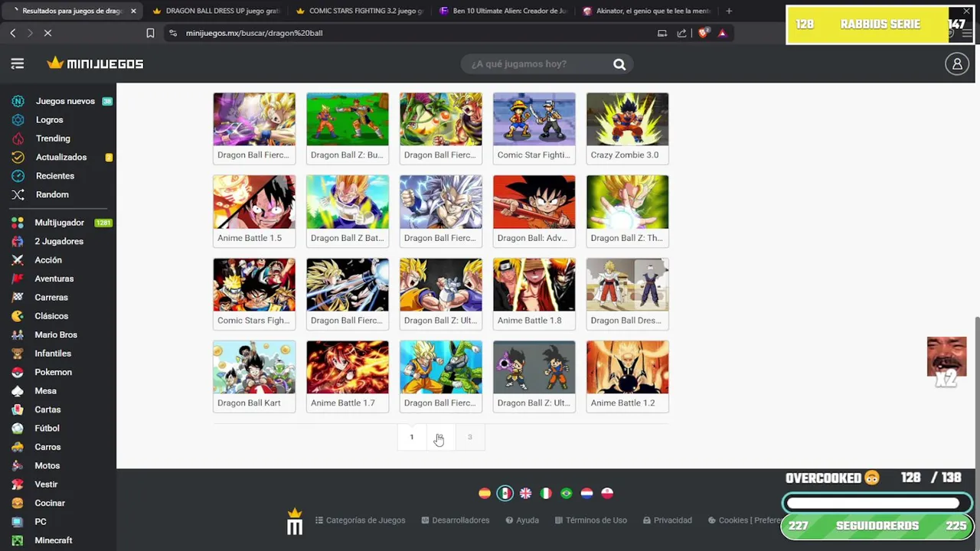Image resolution: width=980 pixels, height=551 pixels.
Task: Close the Resultados para juegos tab
Action: click(x=133, y=11)
